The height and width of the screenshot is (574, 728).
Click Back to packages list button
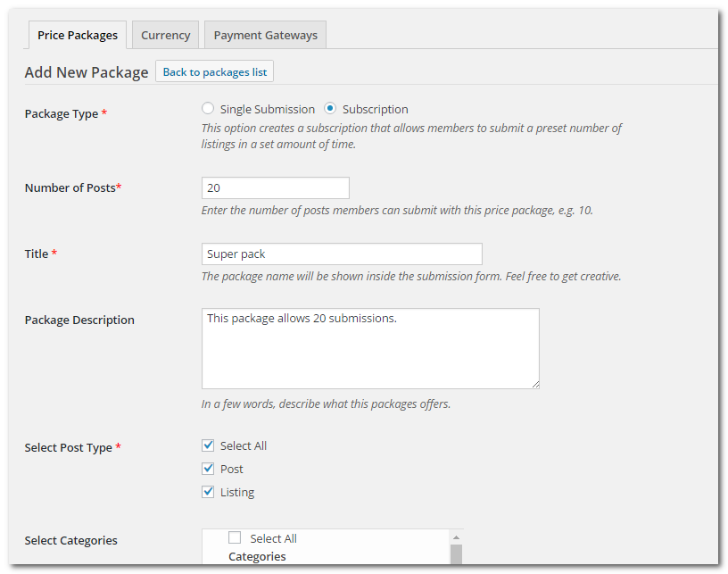(214, 71)
